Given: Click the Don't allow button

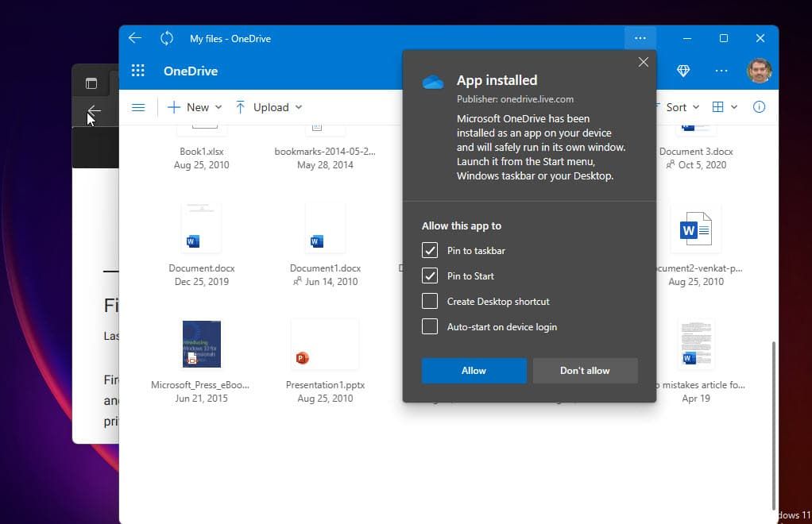Looking at the screenshot, I should click(586, 370).
